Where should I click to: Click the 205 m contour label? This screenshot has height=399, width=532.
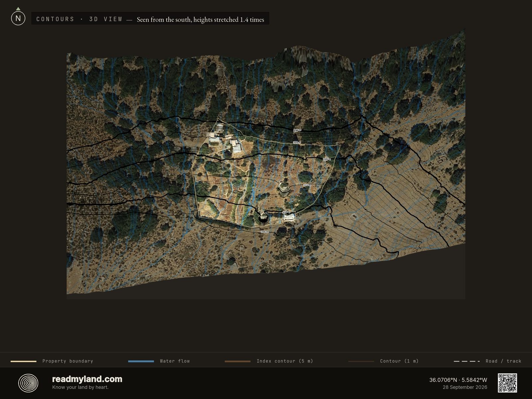click(x=265, y=232)
